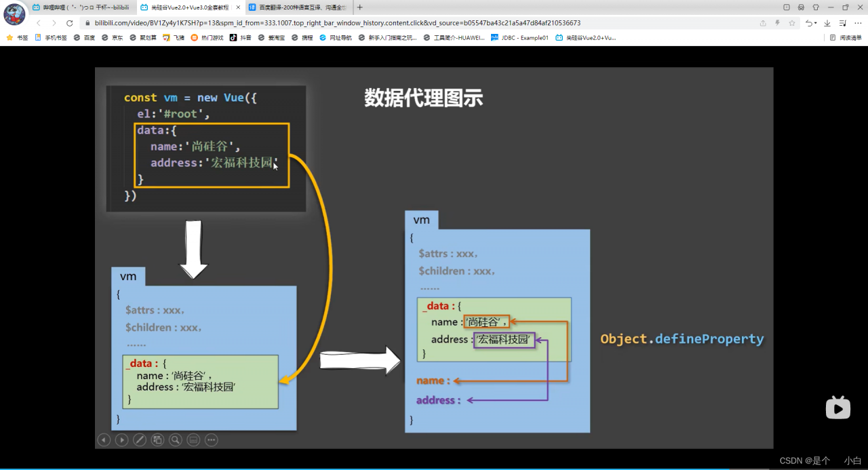Toggle subtitles in slideshow controls
This screenshot has width=868, height=470.
193,440
